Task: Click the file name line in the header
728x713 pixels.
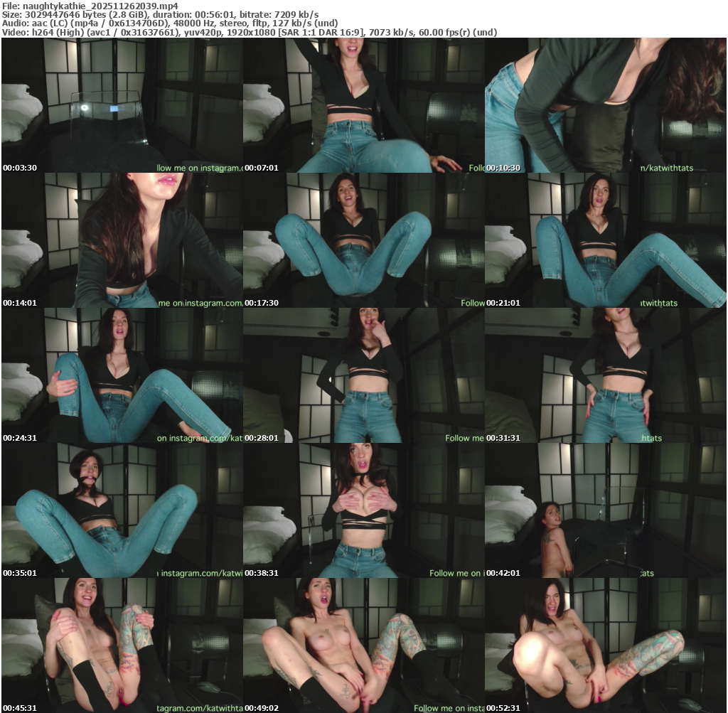Action: click(90, 6)
